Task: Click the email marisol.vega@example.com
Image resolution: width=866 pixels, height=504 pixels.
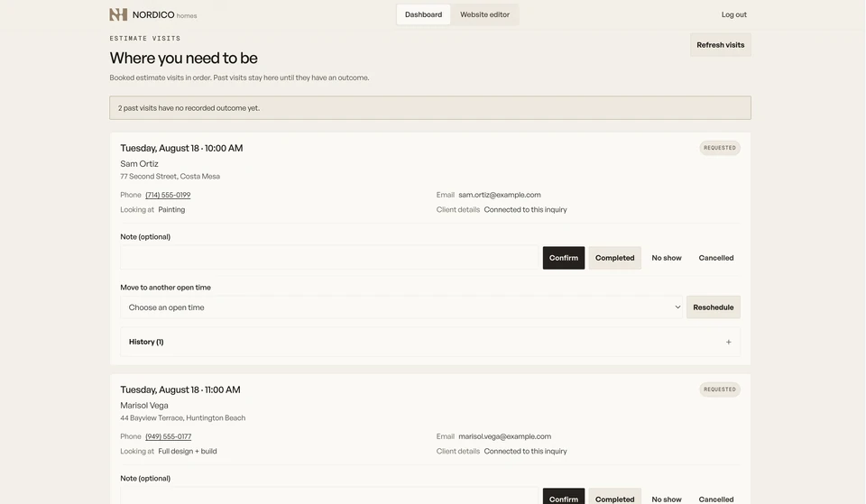Action: [505, 436]
